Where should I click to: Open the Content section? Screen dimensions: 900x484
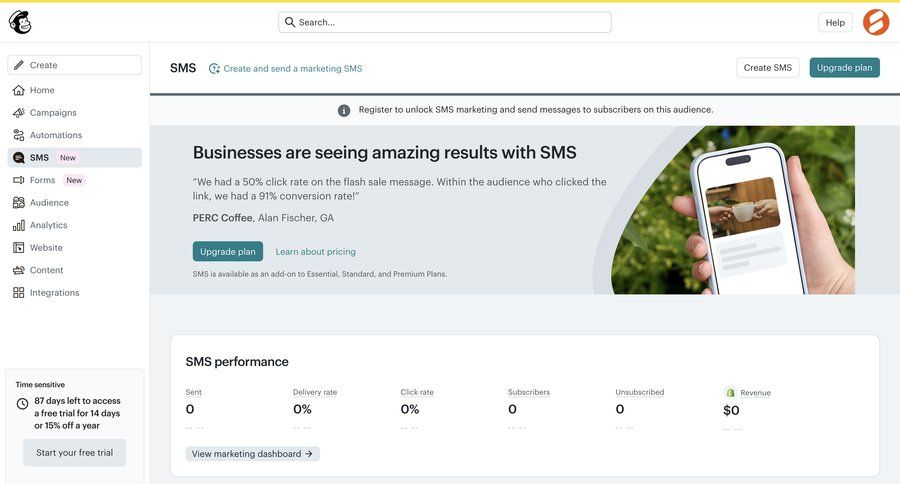75,270
